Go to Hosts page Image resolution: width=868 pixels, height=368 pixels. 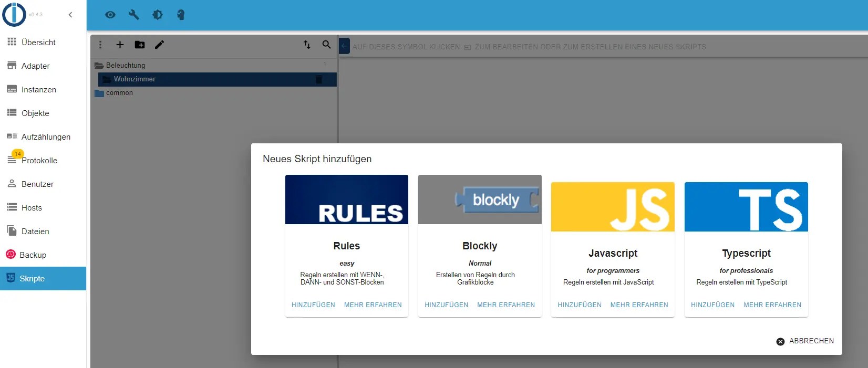click(x=43, y=207)
